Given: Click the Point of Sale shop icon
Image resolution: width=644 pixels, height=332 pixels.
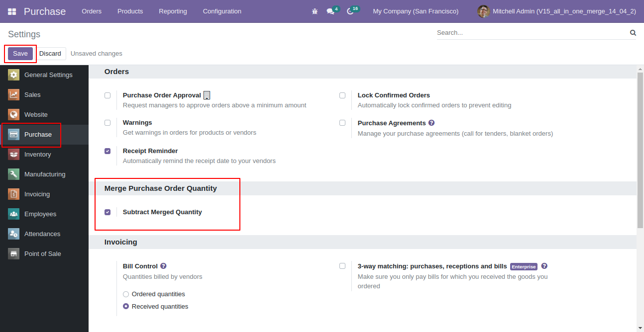Looking at the screenshot, I should (x=13, y=254).
